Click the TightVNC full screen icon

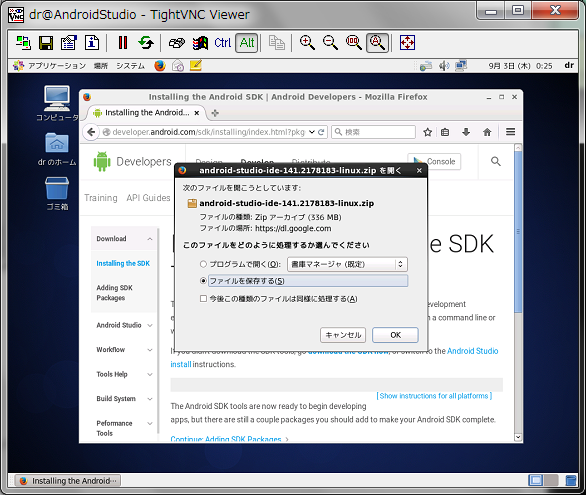pyautogui.click(x=407, y=43)
